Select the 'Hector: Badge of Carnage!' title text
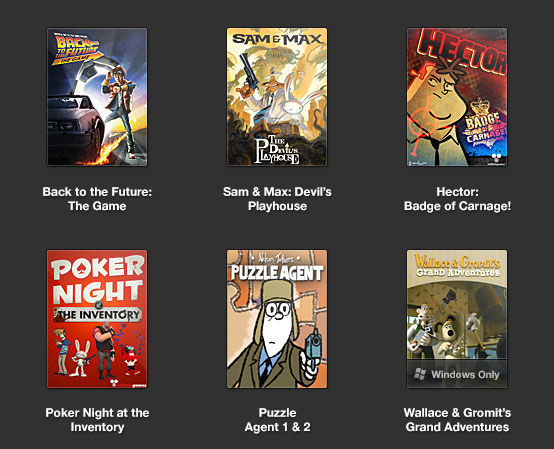Screen dimensions: 554x449 point(457,199)
